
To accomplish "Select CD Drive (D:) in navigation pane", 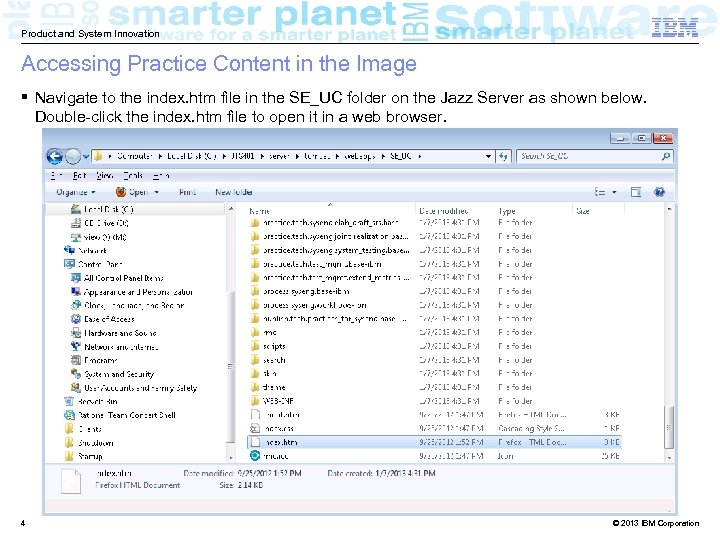I will pos(106,223).
